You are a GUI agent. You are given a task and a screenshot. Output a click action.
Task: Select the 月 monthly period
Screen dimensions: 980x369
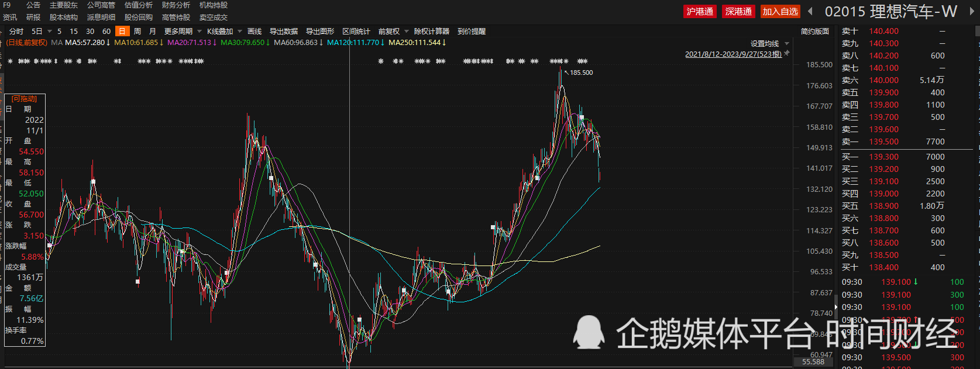tap(153, 32)
